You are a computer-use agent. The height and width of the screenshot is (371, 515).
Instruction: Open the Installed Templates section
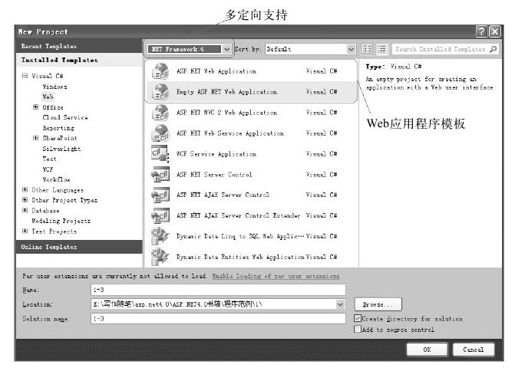pos(79,60)
